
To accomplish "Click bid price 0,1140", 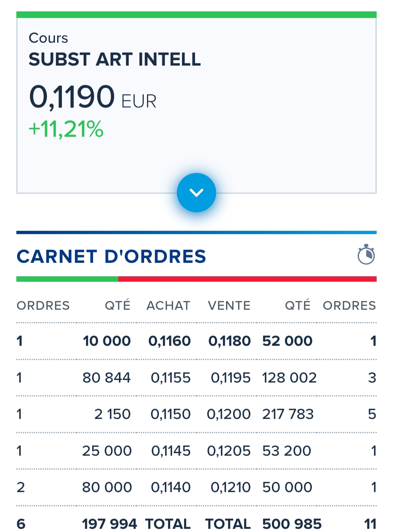I will click(171, 487).
